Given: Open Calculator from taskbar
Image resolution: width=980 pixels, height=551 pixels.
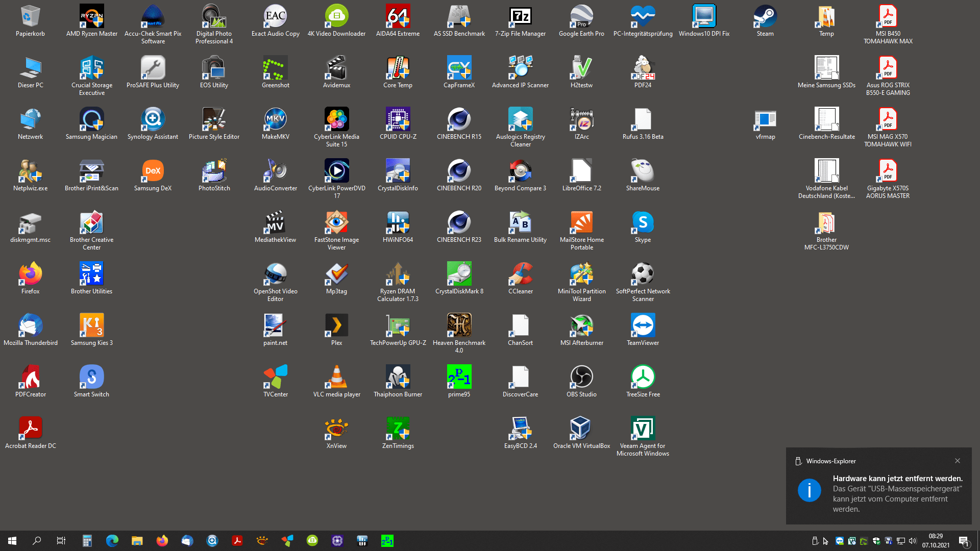Looking at the screenshot, I should [87, 541].
